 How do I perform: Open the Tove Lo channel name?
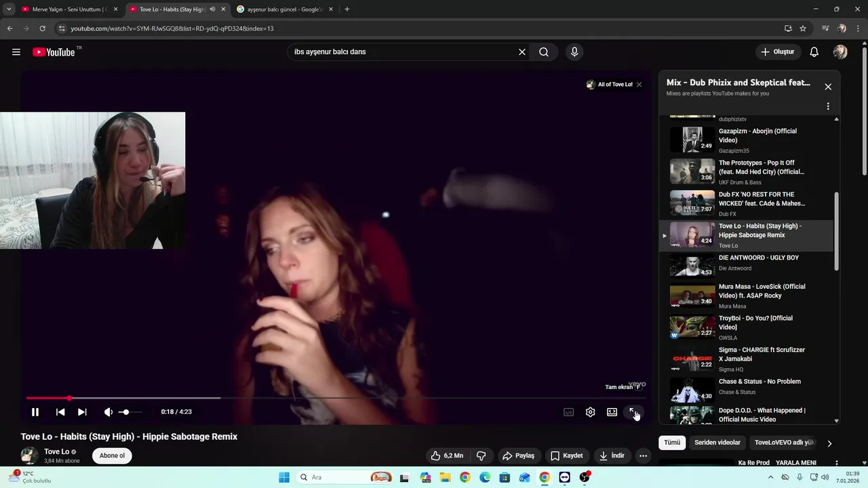click(x=57, y=451)
